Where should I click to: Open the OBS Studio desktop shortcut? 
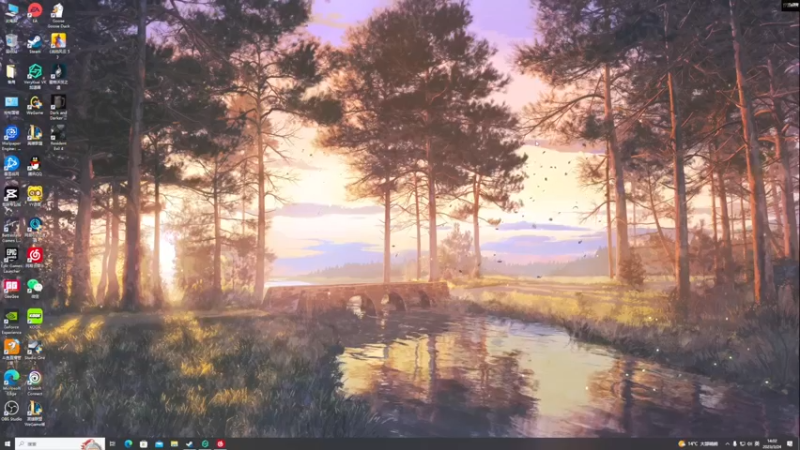tap(11, 411)
